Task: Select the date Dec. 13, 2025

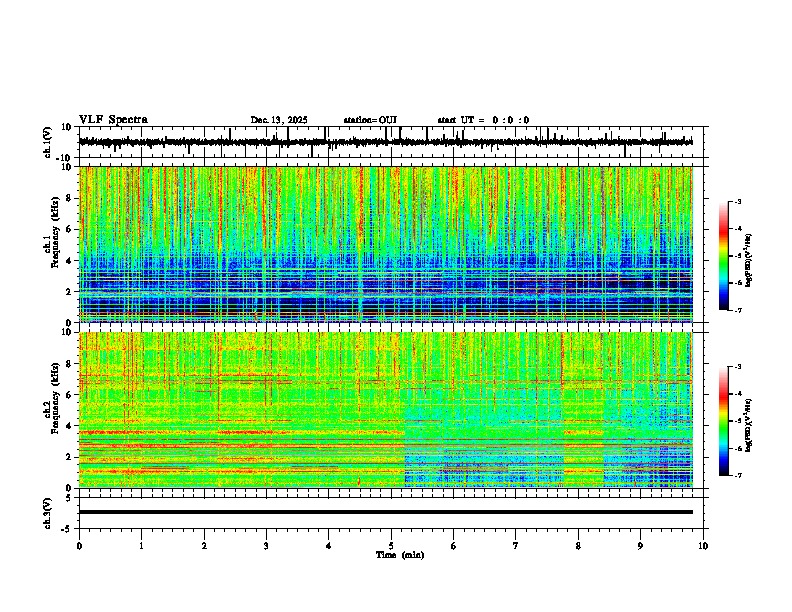Action: point(279,120)
